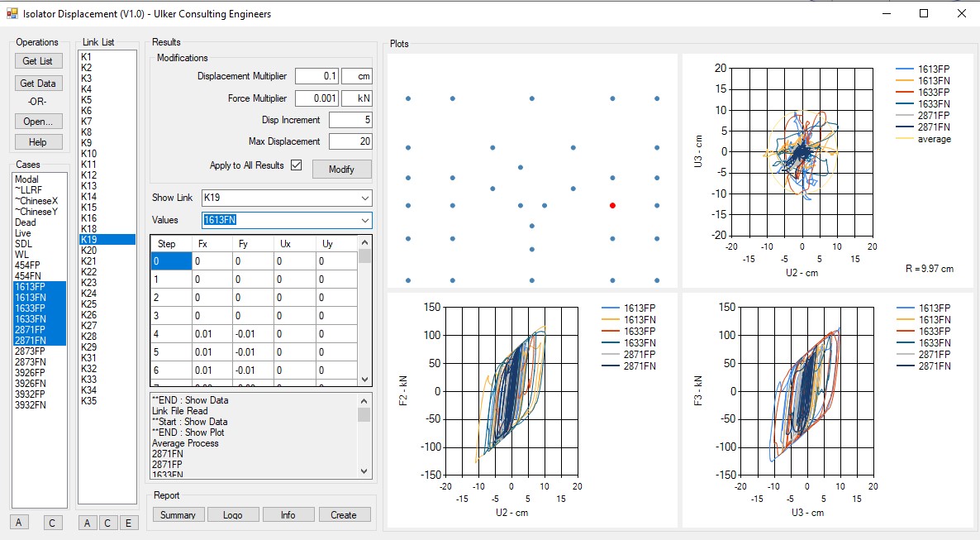This screenshot has height=540, width=980.
Task: Select link K35 in Link List
Action: [x=107, y=400]
